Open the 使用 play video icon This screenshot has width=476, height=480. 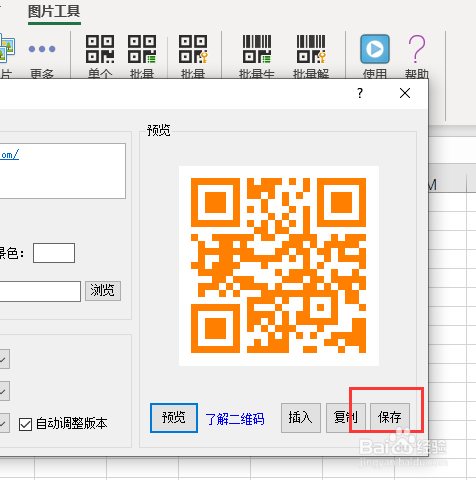click(375, 49)
